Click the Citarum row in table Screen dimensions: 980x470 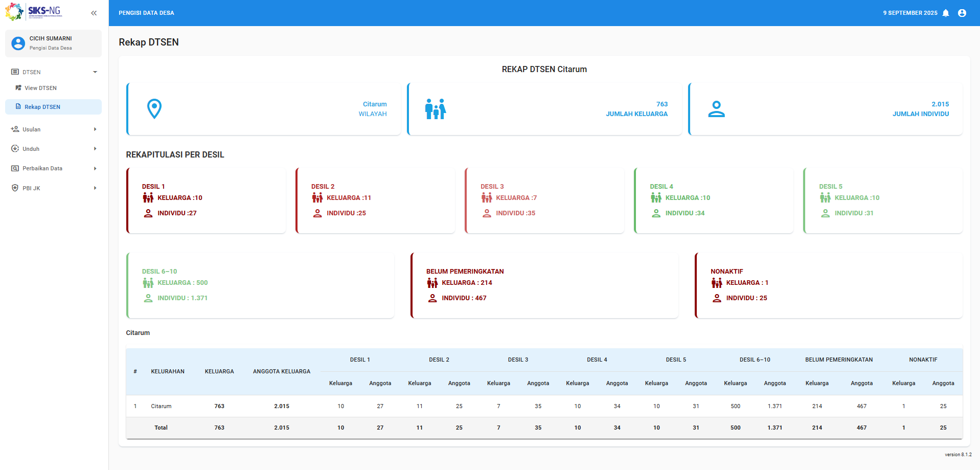(x=544, y=406)
